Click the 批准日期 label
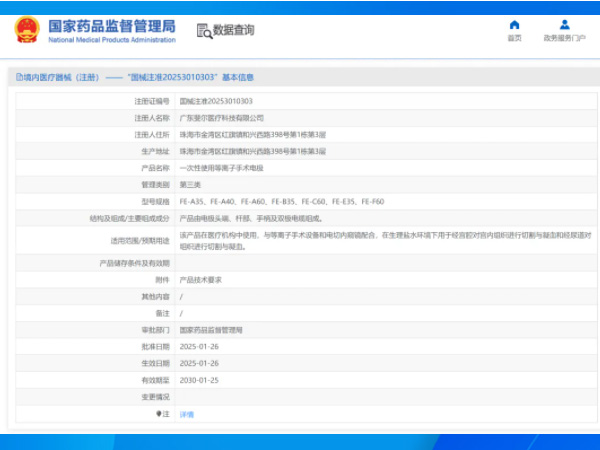600x450 pixels. 155,347
